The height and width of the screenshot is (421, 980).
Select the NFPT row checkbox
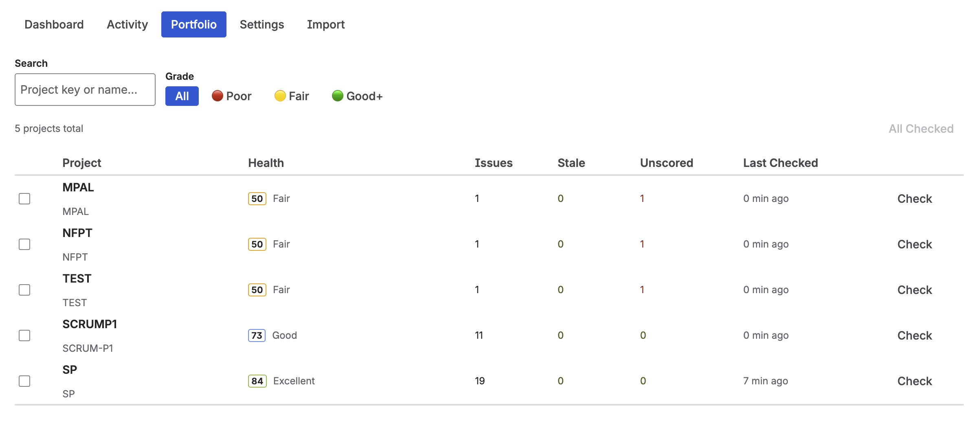(x=25, y=244)
